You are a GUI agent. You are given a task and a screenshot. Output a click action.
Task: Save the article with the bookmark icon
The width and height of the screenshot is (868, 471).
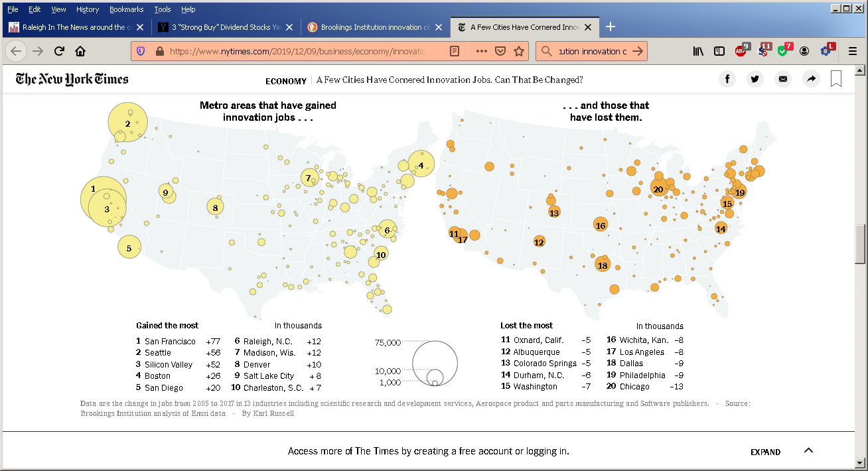[x=836, y=80]
